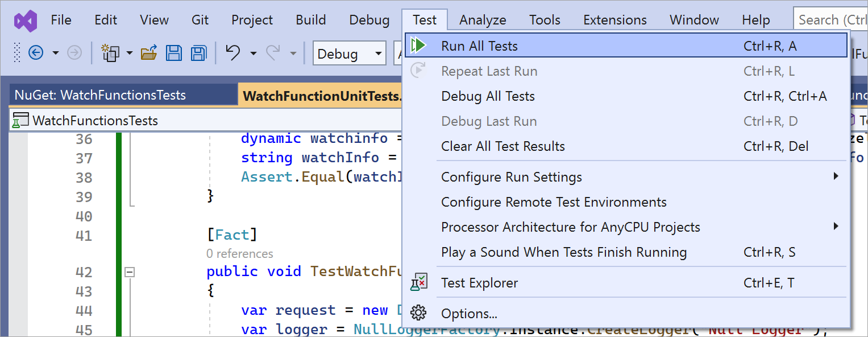Click line number 36 in the gutter
This screenshot has width=868, height=337.
click(84, 139)
